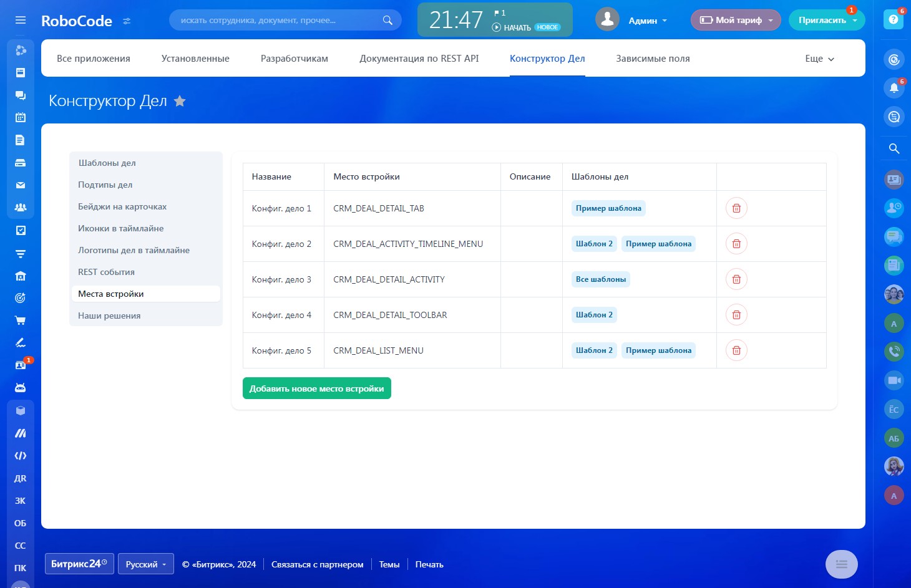Screen dimensions: 911x588
Task: Click the notifications bell icon
Action: 894,88
